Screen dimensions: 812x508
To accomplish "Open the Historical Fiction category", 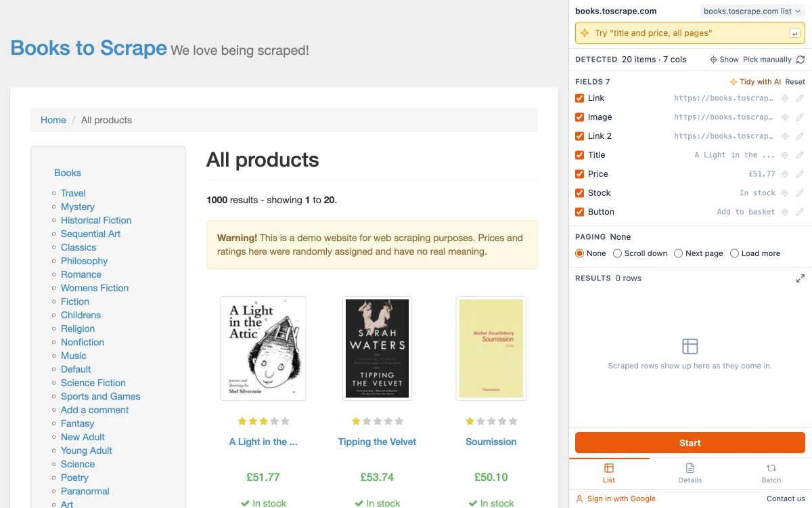I will (96, 220).
